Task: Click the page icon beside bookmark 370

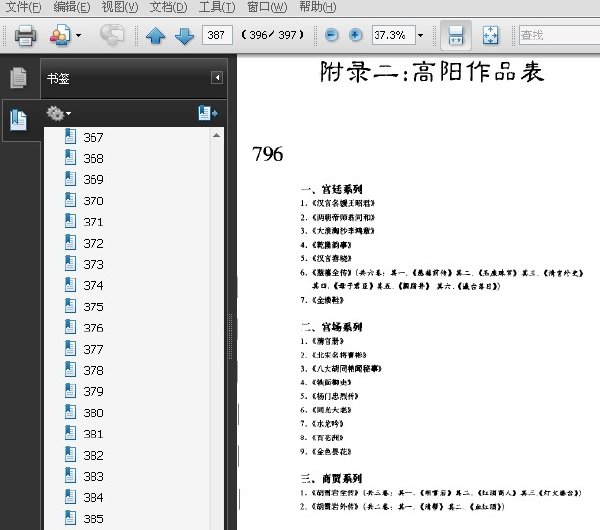Action: [70, 200]
